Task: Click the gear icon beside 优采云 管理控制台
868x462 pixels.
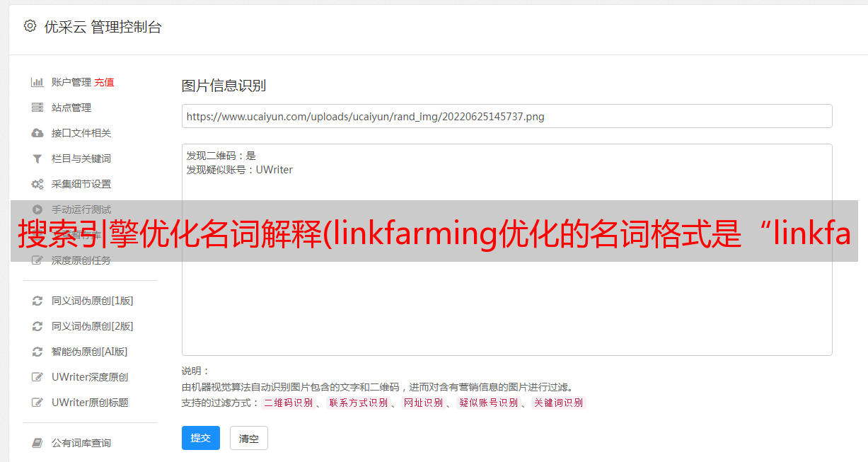Action: [30, 26]
